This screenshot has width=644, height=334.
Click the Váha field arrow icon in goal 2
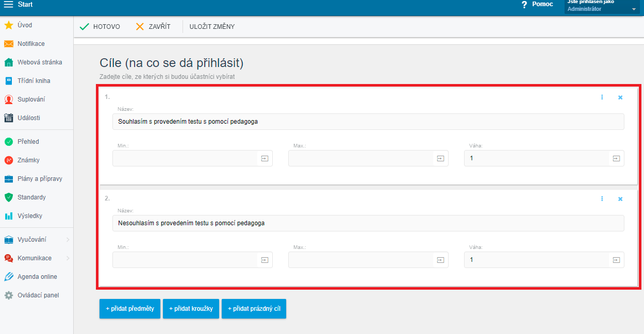pyautogui.click(x=616, y=260)
